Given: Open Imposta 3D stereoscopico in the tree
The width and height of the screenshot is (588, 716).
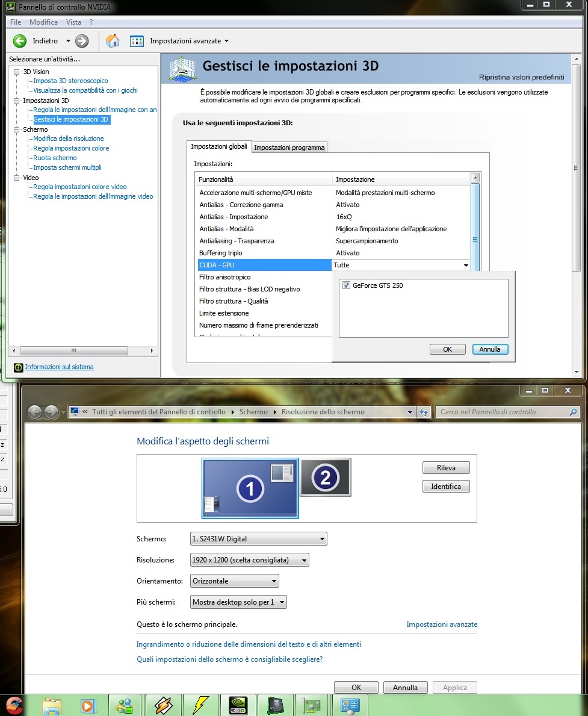Looking at the screenshot, I should pos(71,81).
